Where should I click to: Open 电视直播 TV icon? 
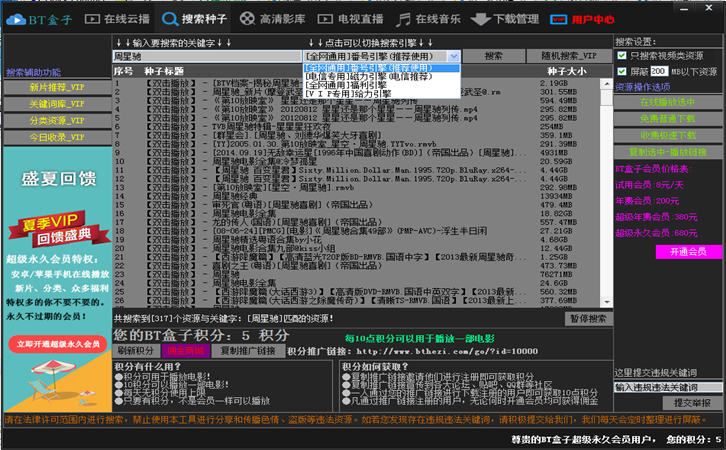pos(325,19)
